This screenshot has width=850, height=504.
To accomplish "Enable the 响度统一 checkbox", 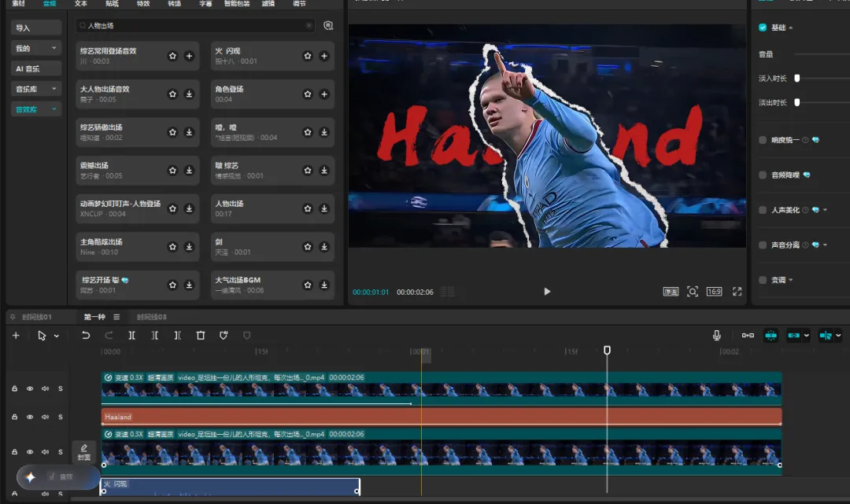I will point(763,140).
